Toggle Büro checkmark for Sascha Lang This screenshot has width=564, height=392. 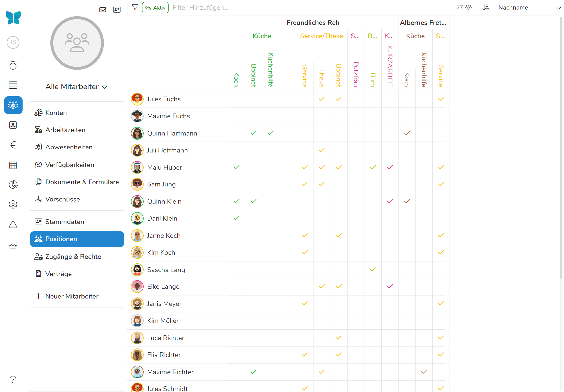(x=373, y=270)
